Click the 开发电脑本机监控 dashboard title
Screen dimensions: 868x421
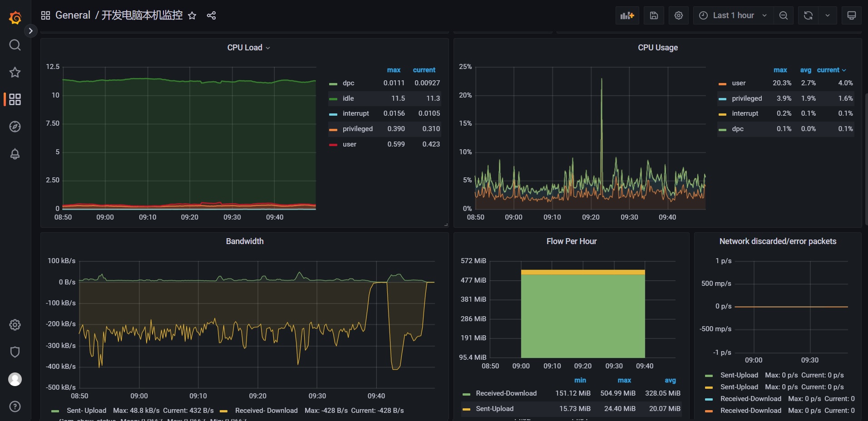click(142, 15)
